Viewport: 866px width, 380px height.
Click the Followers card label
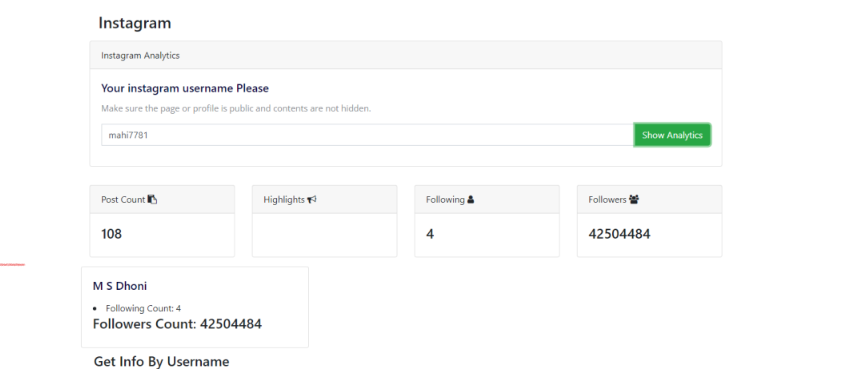[x=607, y=199]
